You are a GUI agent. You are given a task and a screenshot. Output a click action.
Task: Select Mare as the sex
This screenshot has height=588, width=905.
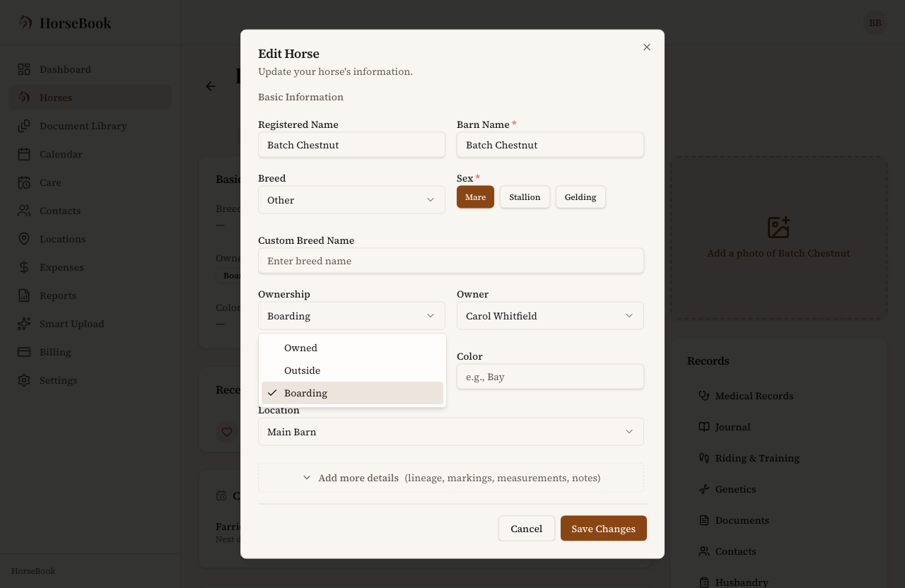point(475,197)
